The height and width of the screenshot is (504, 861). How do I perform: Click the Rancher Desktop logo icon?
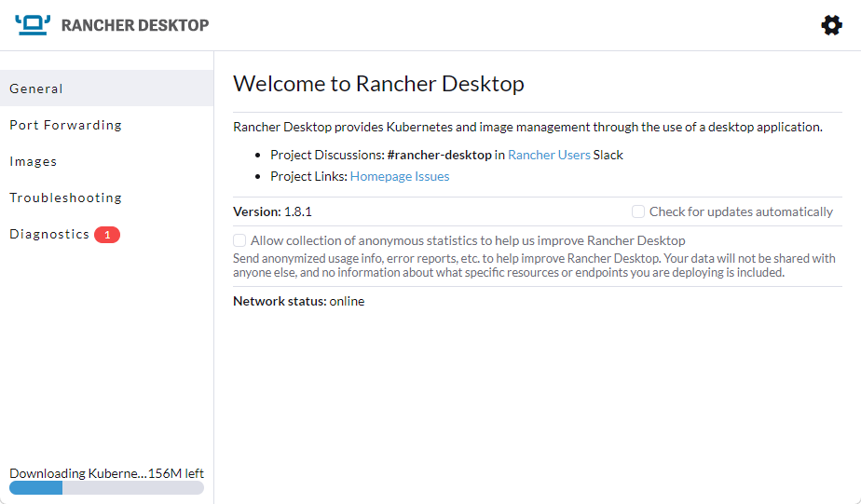click(x=33, y=25)
